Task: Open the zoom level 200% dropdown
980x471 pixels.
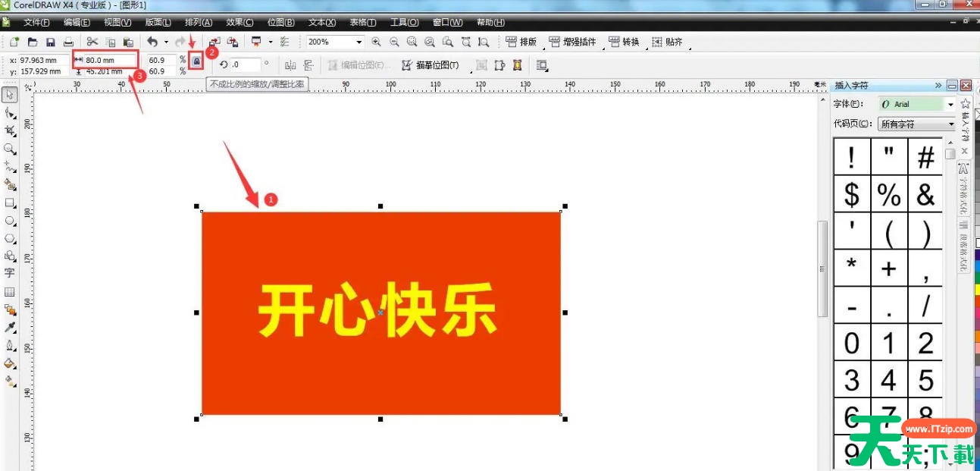Action: pyautogui.click(x=358, y=42)
